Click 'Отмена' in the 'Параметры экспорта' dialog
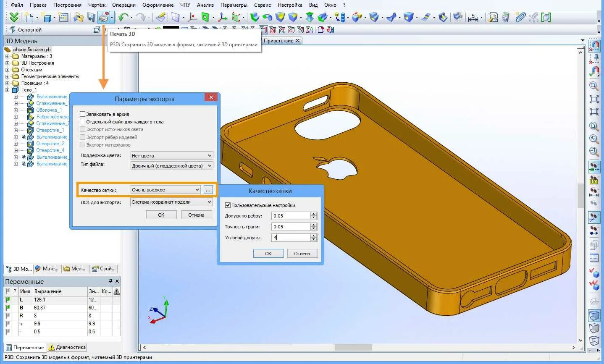The image size is (604, 364). click(x=196, y=215)
